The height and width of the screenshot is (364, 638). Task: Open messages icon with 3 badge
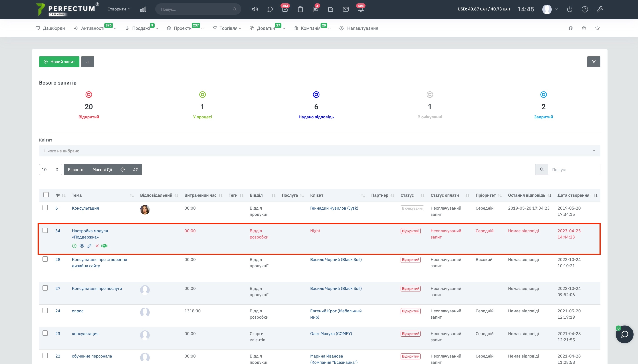[x=315, y=9]
